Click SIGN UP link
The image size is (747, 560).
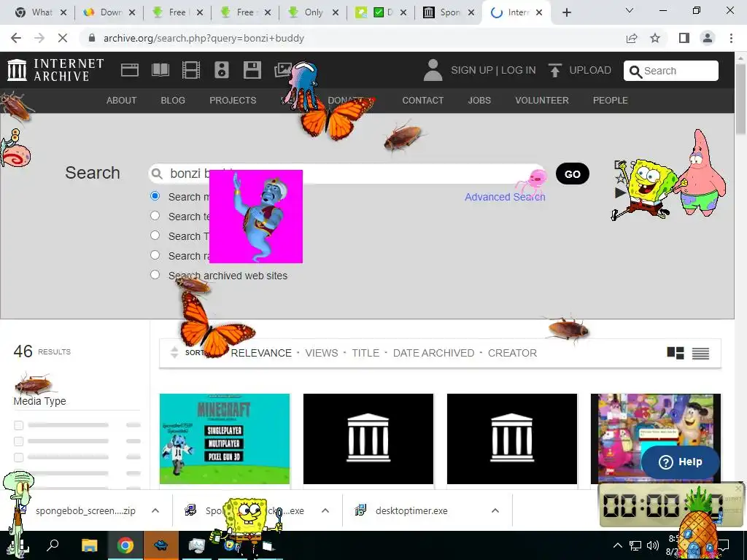tap(472, 71)
